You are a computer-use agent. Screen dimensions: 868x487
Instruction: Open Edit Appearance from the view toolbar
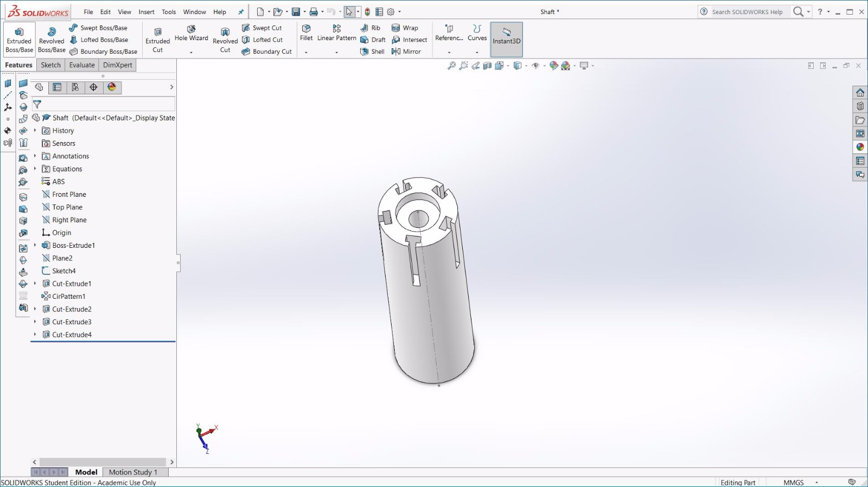pos(553,66)
